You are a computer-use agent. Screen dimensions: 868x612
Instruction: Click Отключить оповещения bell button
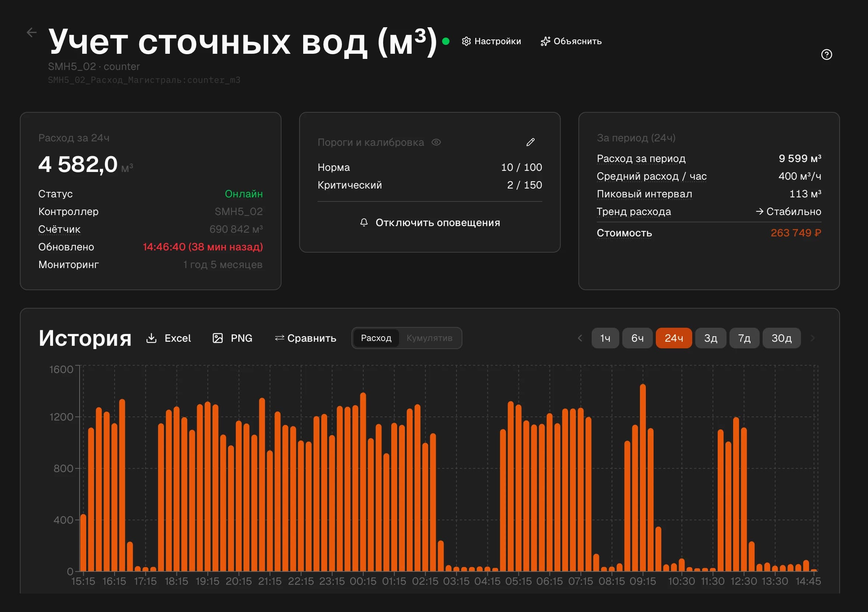pyautogui.click(x=430, y=222)
